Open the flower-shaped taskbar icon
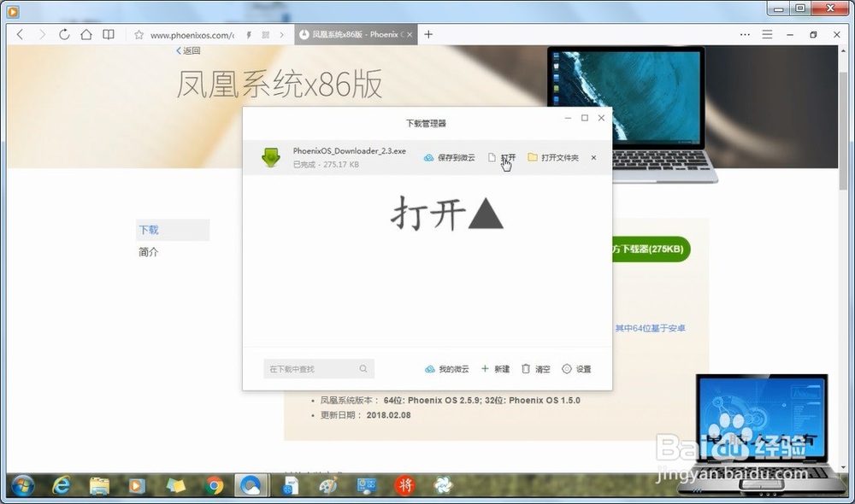Screen dimensions: 855x504 point(443,485)
